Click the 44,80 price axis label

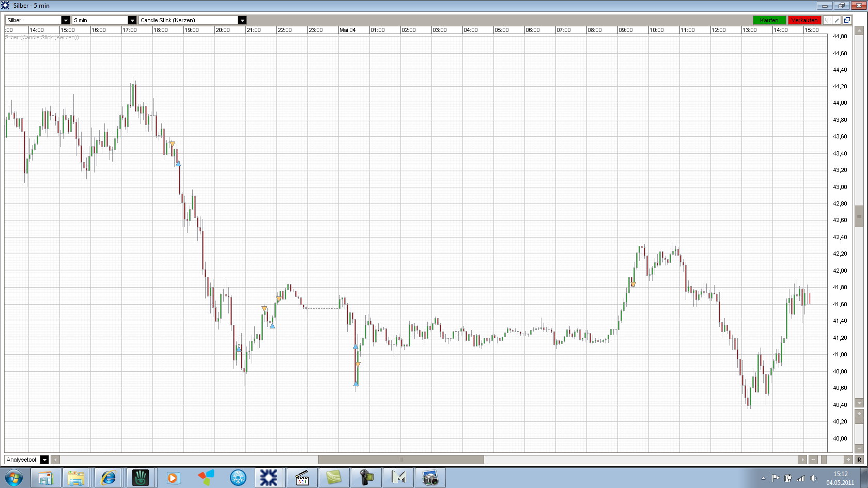840,36
